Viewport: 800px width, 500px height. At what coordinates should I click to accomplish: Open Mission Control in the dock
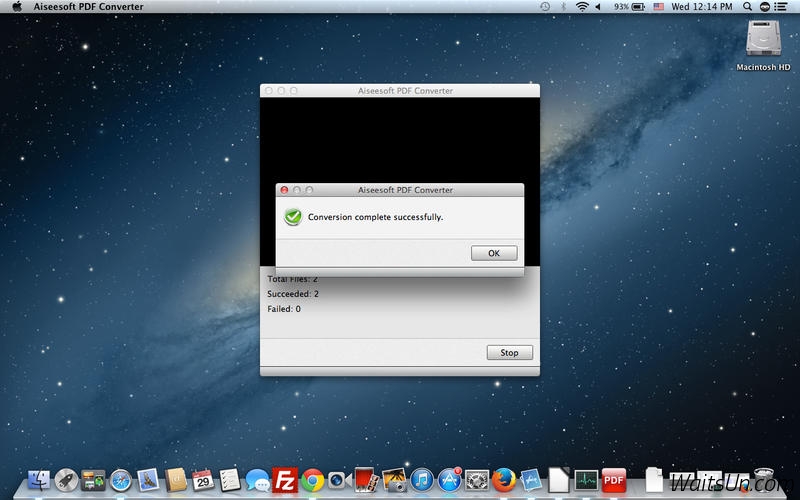tap(93, 481)
